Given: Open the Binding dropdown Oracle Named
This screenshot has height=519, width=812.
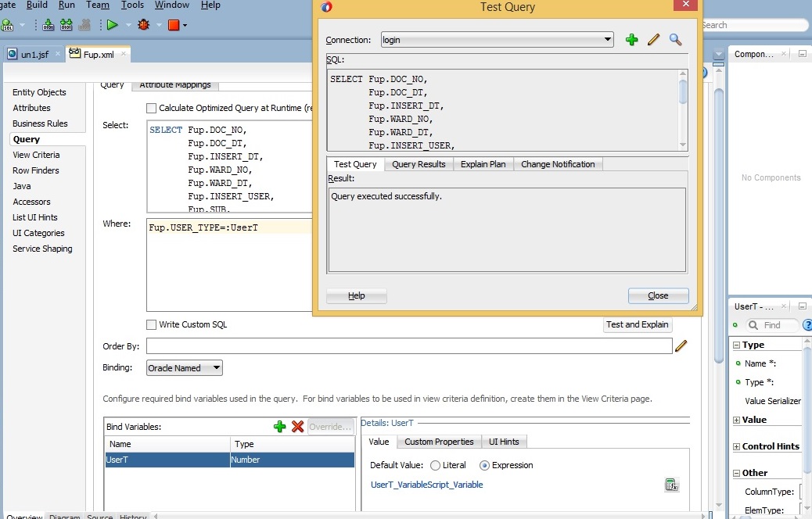Looking at the screenshot, I should point(185,368).
